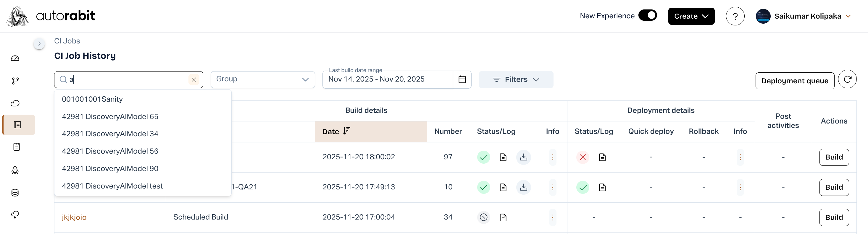Open the dashboard gauge icon in sidebar
The width and height of the screenshot is (868, 234).
15,58
